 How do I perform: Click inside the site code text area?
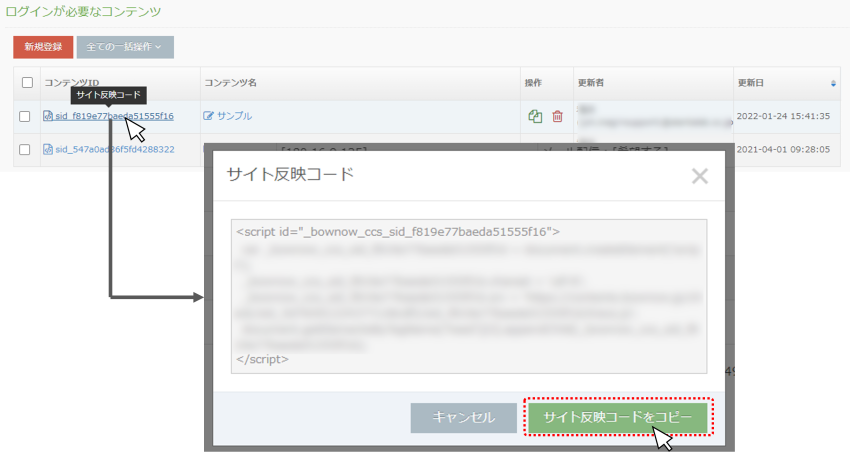click(x=469, y=296)
